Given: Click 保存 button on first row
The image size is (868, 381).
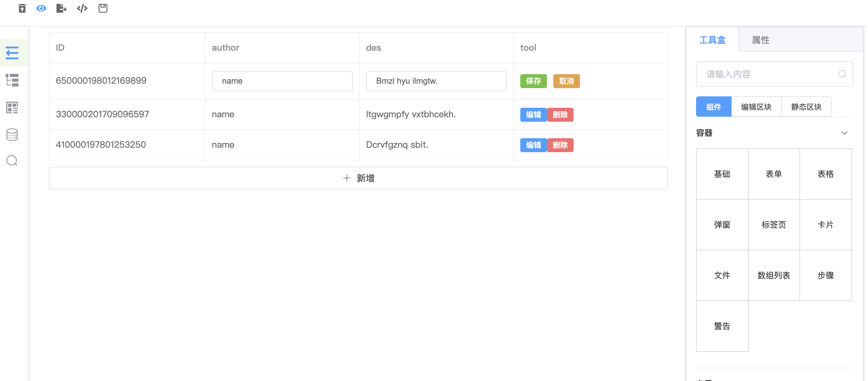Looking at the screenshot, I should click(x=533, y=81).
